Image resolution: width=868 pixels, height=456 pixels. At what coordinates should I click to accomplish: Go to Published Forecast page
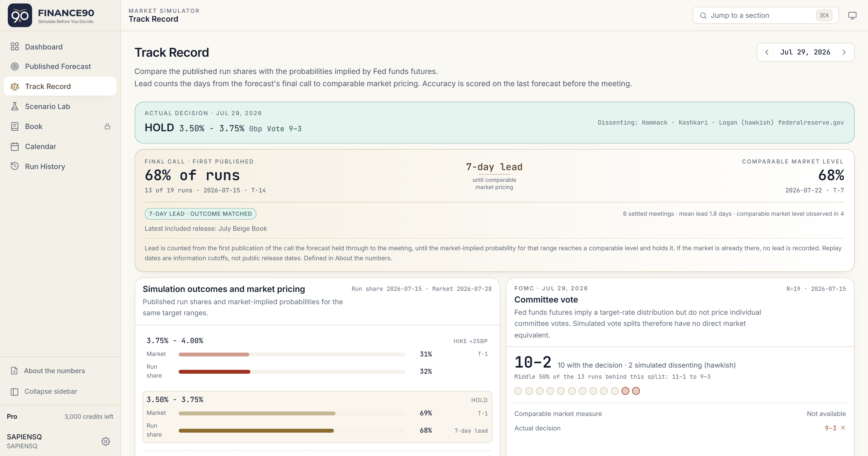(x=60, y=66)
